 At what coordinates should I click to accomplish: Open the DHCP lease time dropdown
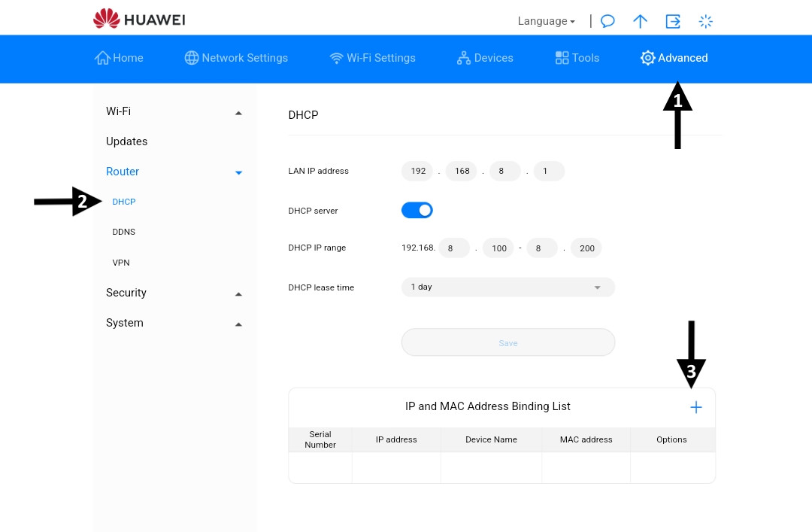click(508, 287)
